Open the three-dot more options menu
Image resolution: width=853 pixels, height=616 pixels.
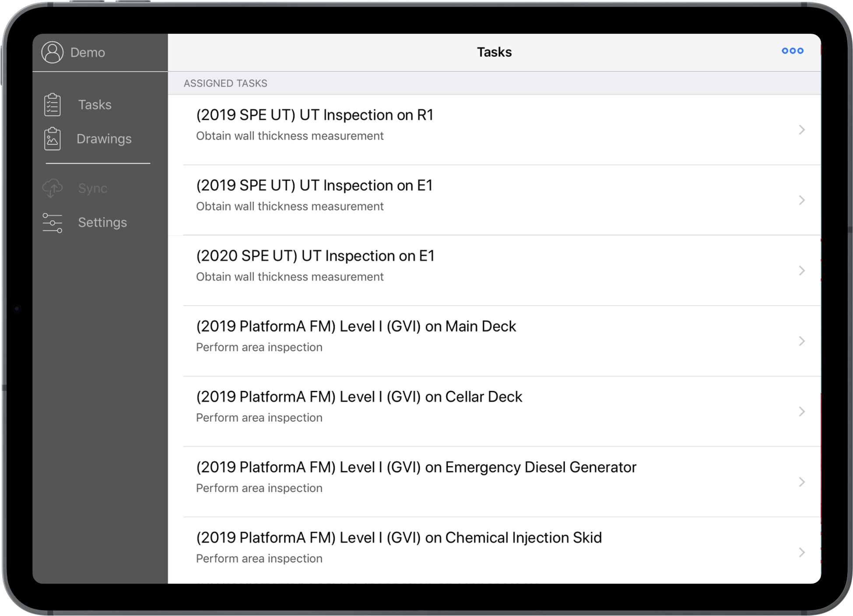(x=792, y=51)
